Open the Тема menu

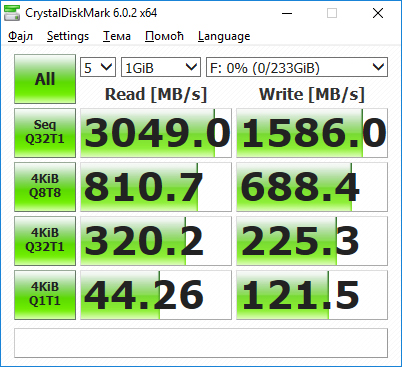[117, 36]
